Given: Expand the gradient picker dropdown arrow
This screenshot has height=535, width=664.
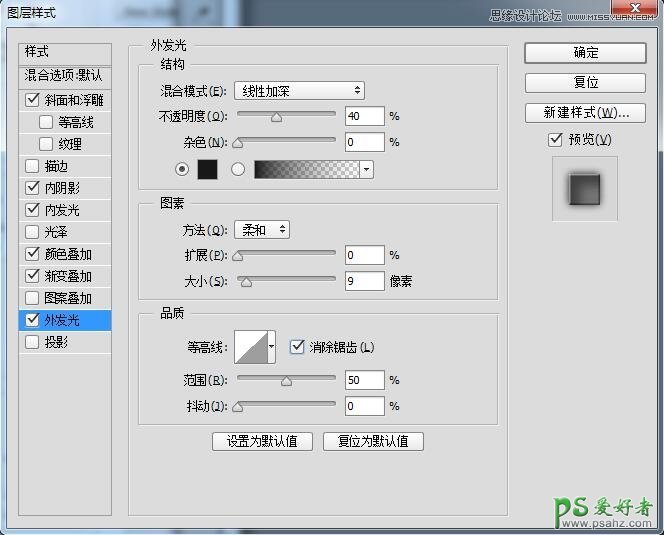Looking at the screenshot, I should pyautogui.click(x=367, y=169).
